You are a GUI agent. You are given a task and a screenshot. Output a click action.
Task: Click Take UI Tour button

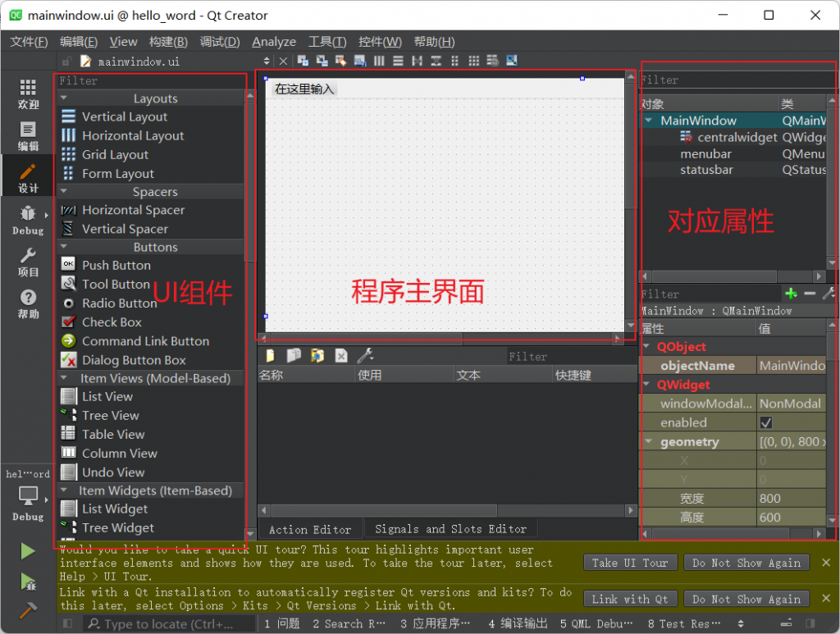click(630, 563)
